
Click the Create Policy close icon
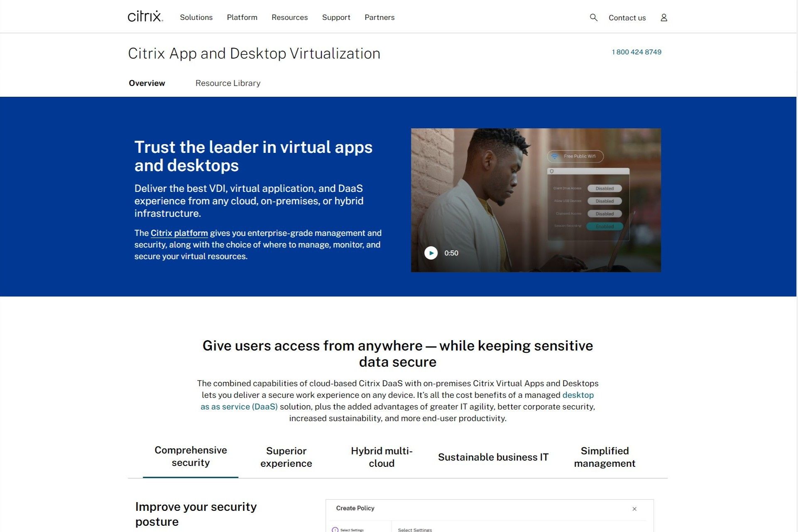634,508
